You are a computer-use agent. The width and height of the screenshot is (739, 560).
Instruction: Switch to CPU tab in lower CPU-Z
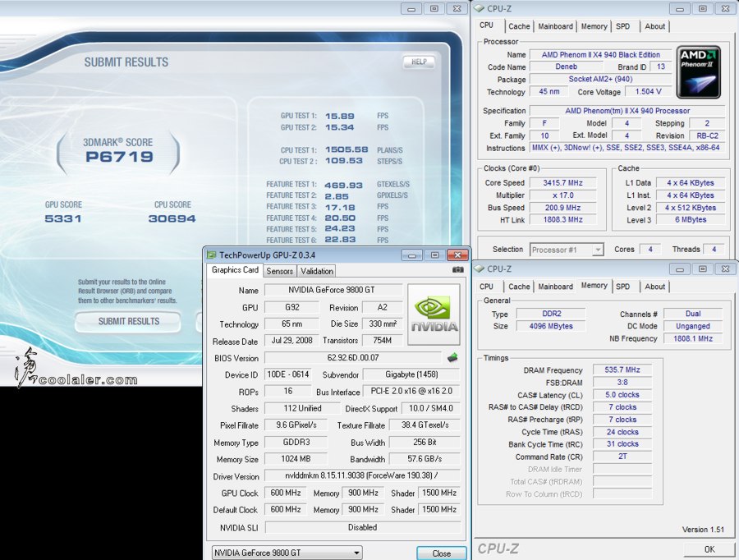486,287
